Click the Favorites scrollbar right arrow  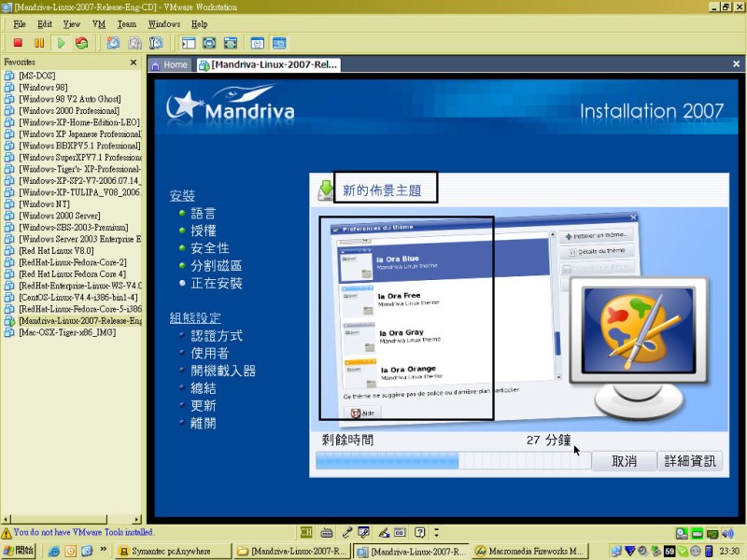pos(137,519)
